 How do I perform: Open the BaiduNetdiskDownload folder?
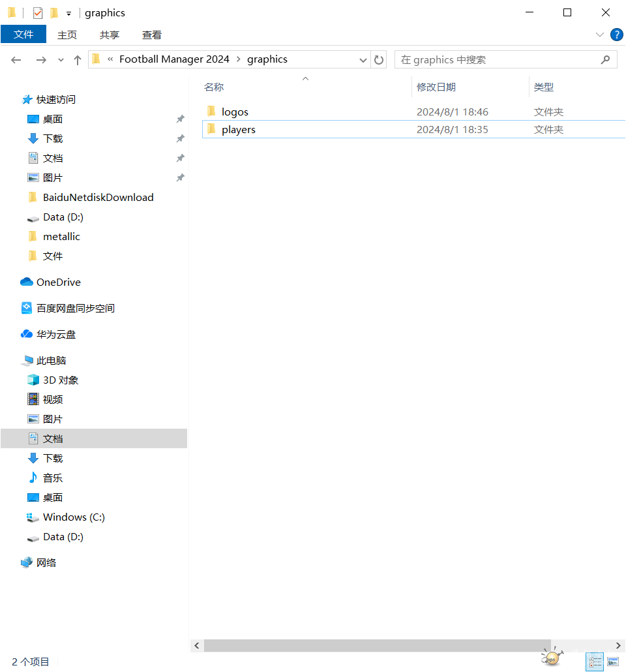[x=98, y=198]
